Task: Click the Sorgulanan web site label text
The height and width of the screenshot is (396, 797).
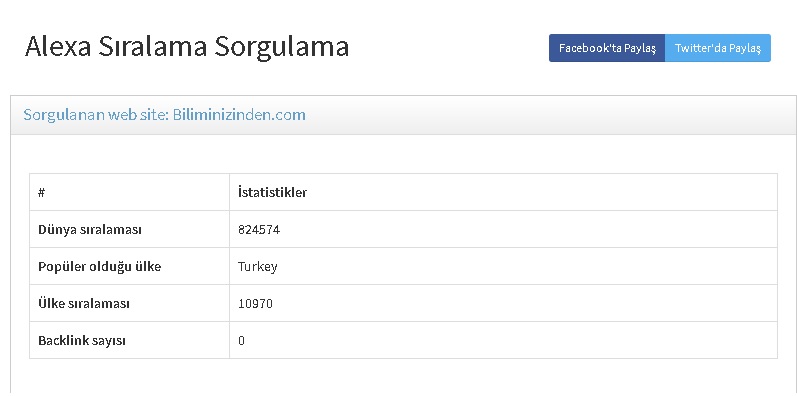Action: [96, 115]
